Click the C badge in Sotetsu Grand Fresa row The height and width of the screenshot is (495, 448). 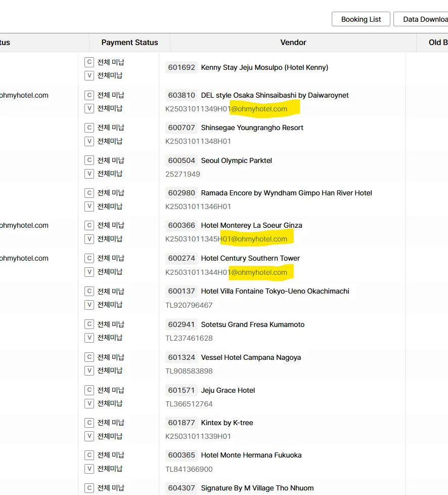pos(89,324)
